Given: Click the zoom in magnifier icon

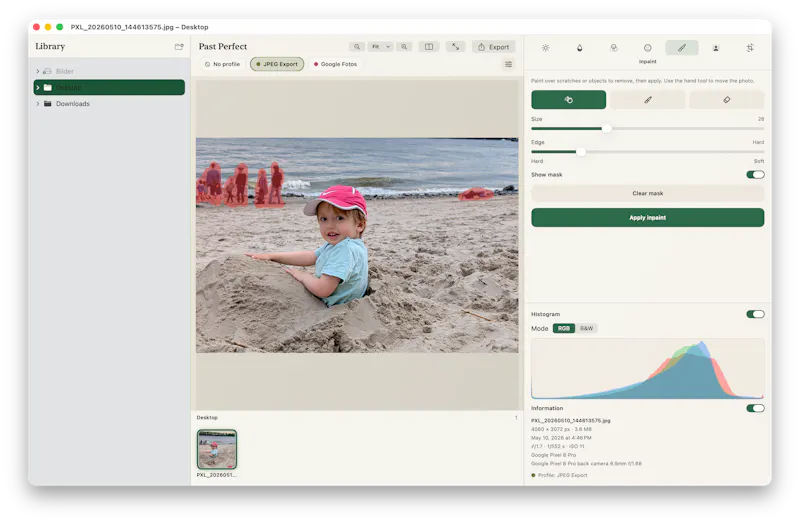Looking at the screenshot, I should tap(404, 47).
